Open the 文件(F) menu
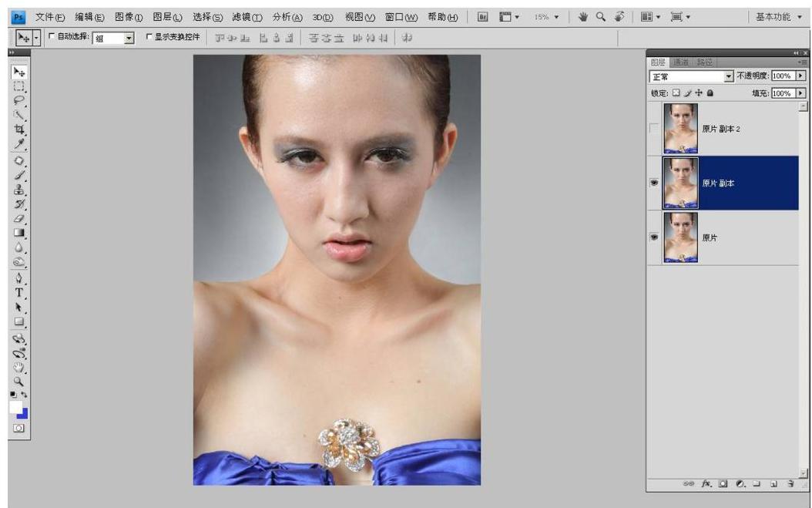Viewport: 812px width, 508px height. pyautogui.click(x=50, y=17)
